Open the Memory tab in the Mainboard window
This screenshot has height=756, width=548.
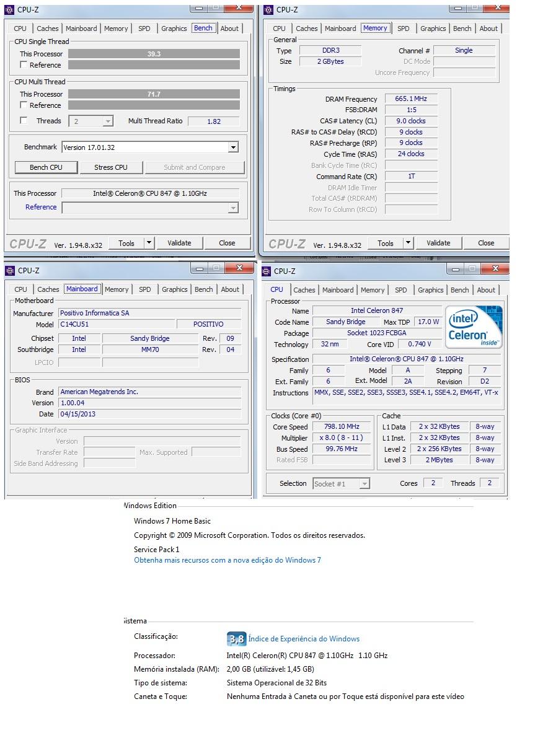[117, 289]
